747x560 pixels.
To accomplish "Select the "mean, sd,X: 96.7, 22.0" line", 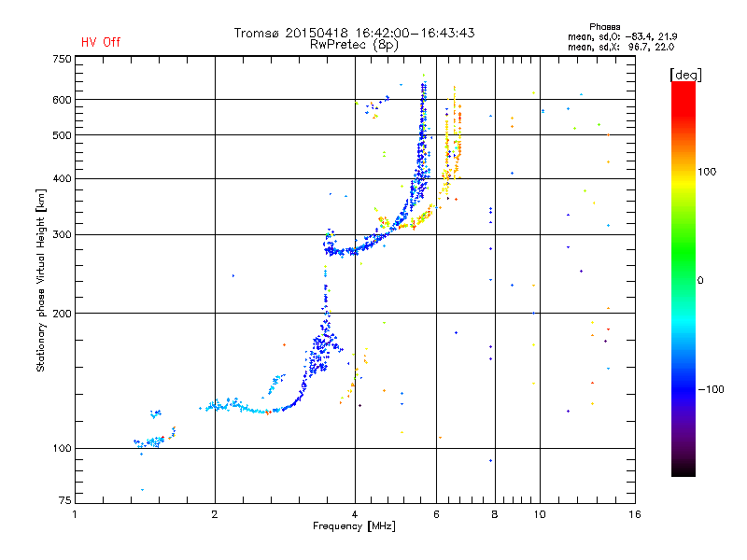I will [621, 47].
